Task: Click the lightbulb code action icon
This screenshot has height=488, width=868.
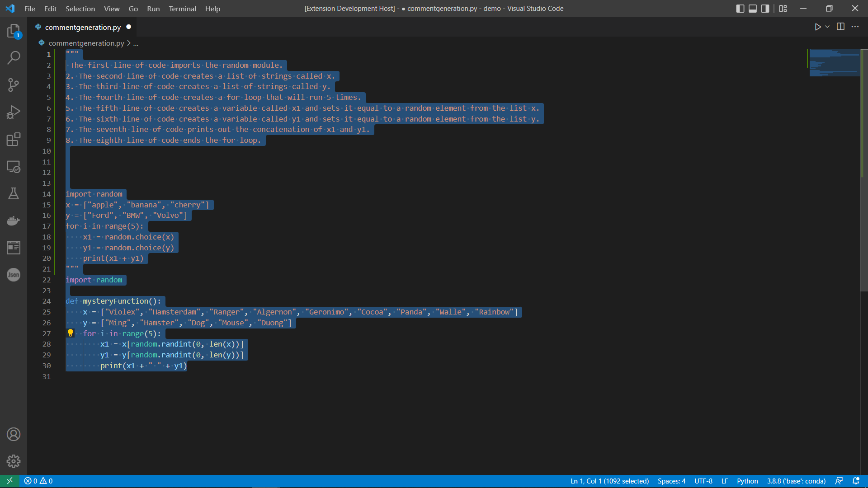Action: pos(71,333)
